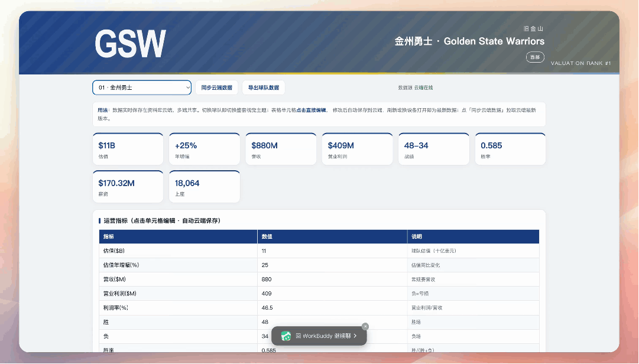Click the 18,064 上座 card
This screenshot has width=639, height=364.
point(205,187)
